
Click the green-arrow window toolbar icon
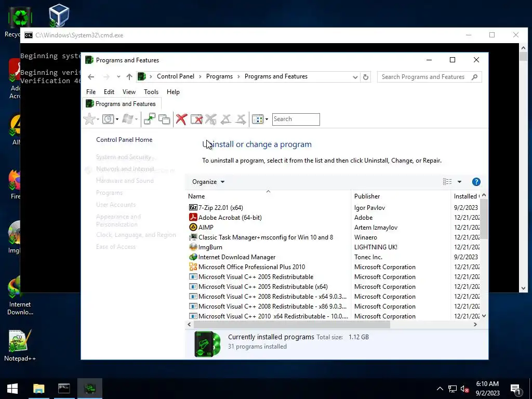(149, 119)
